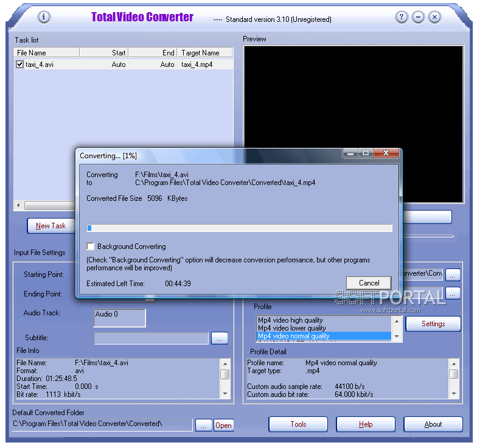Minimize Total Video Converter main window
Screen dimensions: 477x448
coord(419,17)
